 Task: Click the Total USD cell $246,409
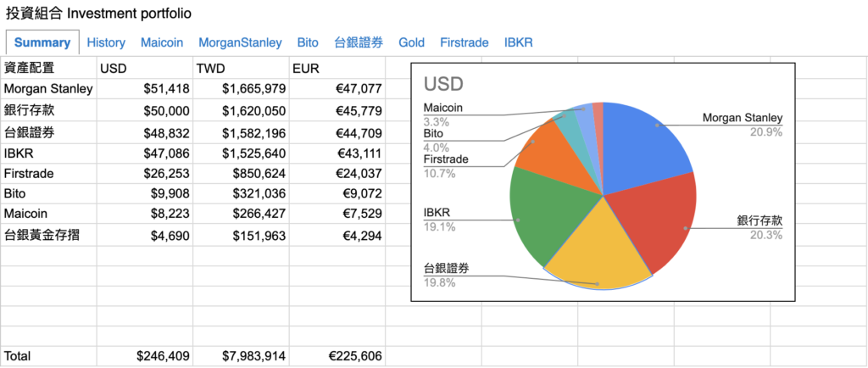144,356
